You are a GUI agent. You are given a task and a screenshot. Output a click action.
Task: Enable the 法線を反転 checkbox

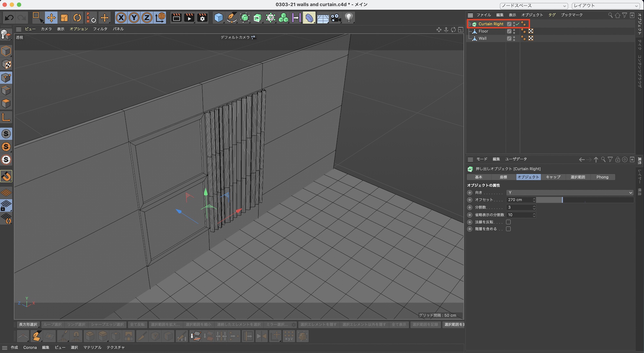(508, 222)
